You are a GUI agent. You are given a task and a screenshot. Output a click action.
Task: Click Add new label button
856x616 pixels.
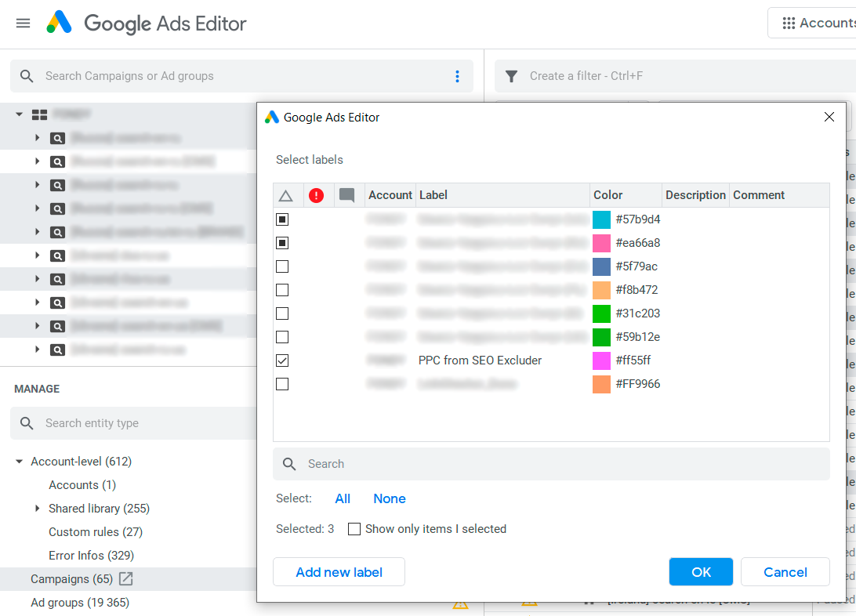click(x=339, y=572)
